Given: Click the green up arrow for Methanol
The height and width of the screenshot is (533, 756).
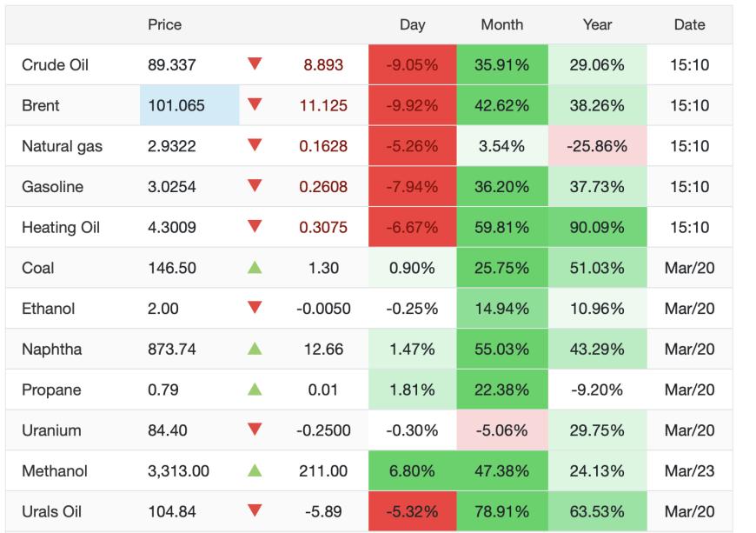Looking at the screenshot, I should point(255,470).
